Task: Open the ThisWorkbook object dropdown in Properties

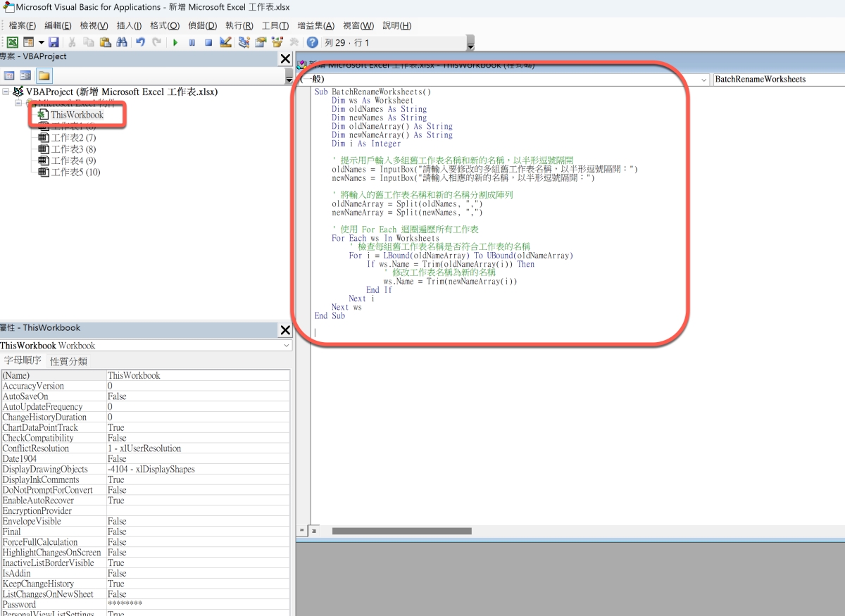Action: (286, 346)
